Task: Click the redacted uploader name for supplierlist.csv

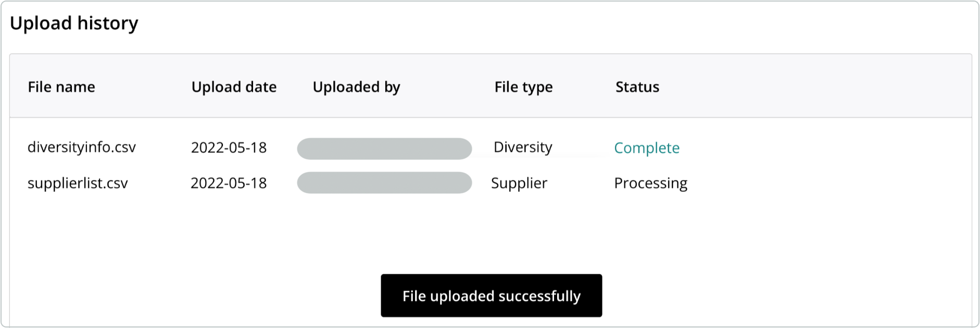Action: [x=384, y=183]
